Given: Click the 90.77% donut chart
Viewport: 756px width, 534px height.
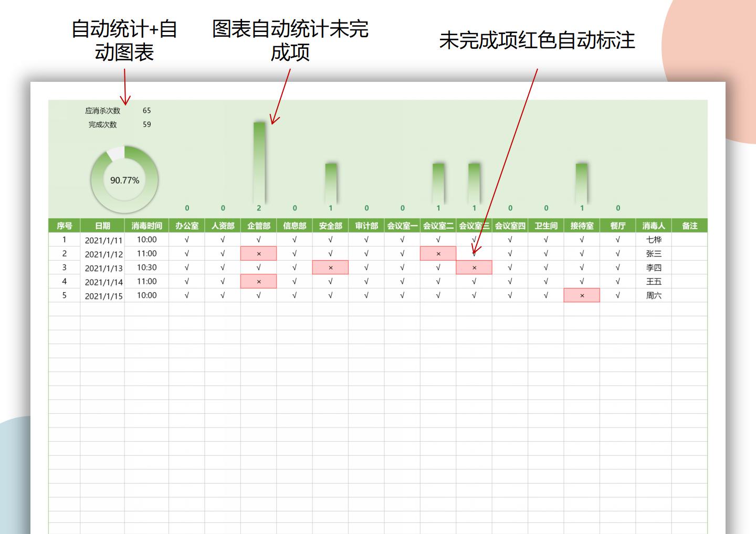Looking at the screenshot, I should tap(124, 180).
